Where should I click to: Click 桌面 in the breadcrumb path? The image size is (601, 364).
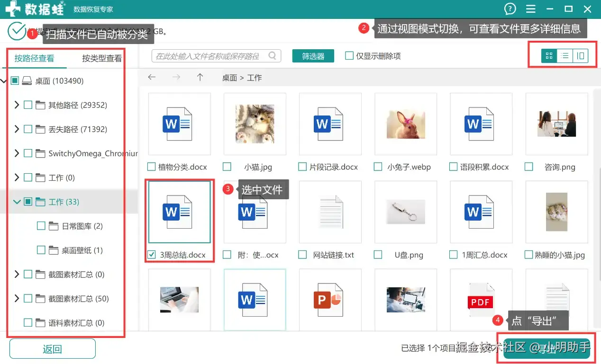click(x=229, y=78)
